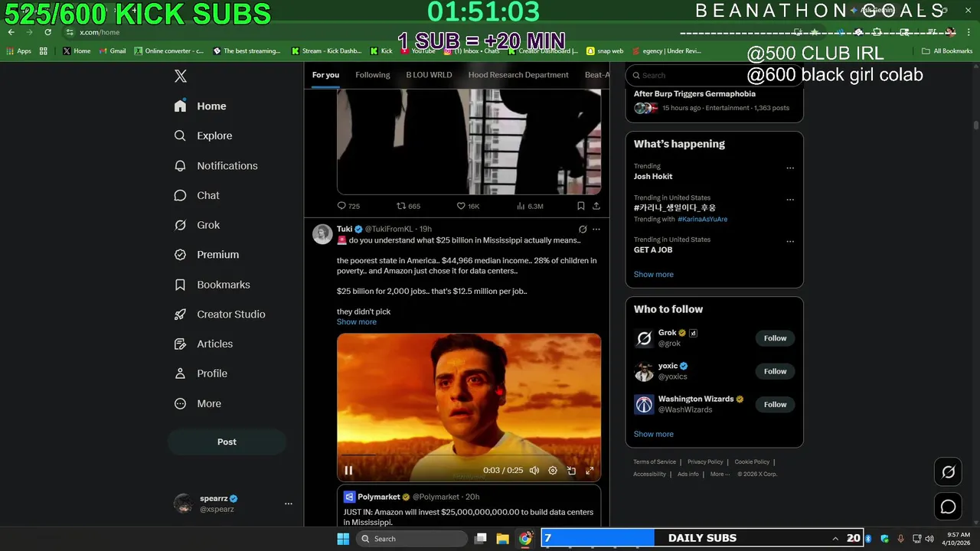Open the Terms of Service link

655,461
